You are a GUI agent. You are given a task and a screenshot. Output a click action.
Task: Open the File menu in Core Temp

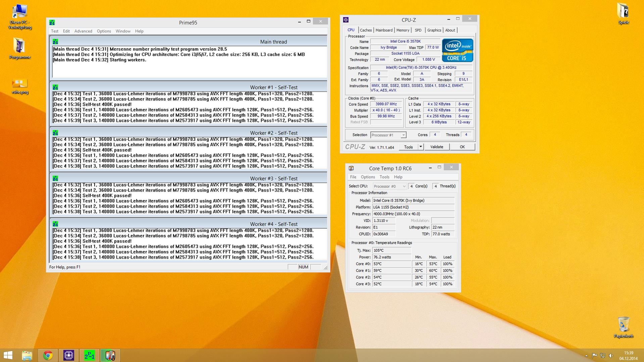(x=353, y=177)
